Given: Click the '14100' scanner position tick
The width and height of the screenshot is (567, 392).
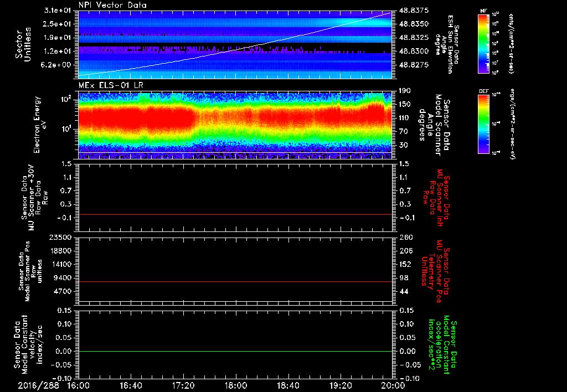Looking at the screenshot, I should click(60, 264).
